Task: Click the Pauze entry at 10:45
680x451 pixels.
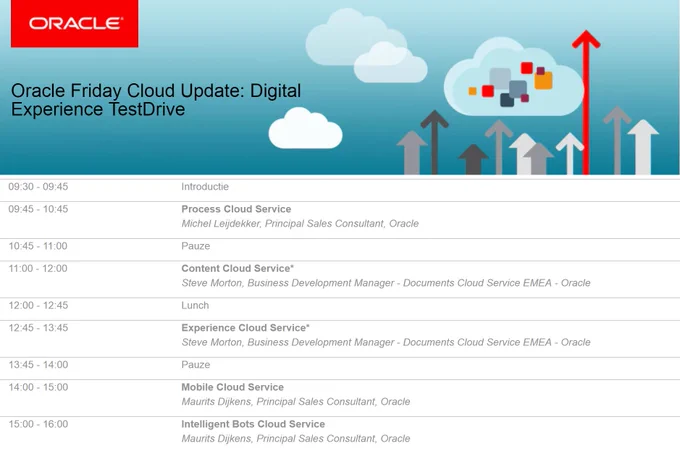Action: 196,246
